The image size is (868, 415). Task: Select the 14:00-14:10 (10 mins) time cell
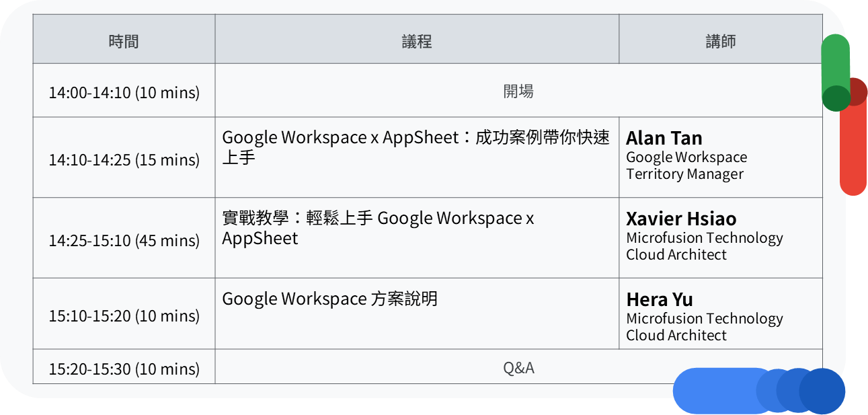pyautogui.click(x=124, y=92)
